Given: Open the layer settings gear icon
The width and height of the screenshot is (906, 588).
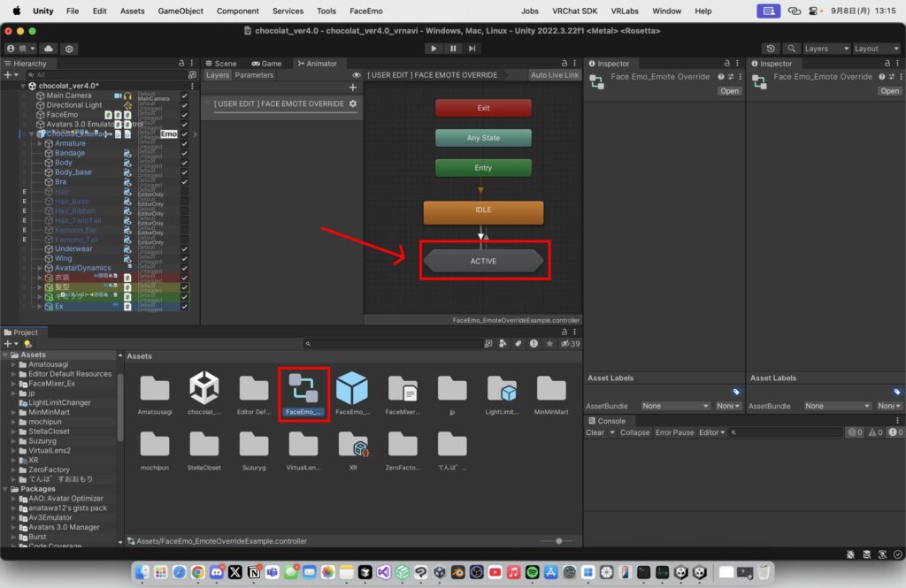Looking at the screenshot, I should pos(353,104).
